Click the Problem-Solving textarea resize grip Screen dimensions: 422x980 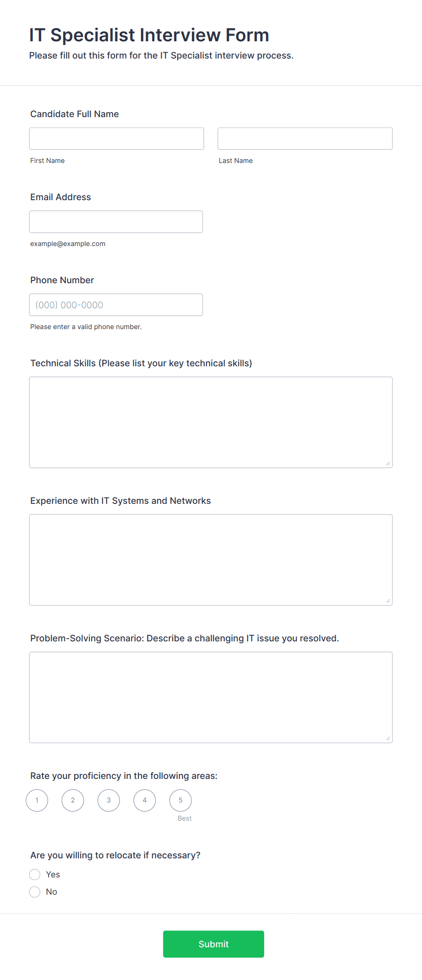388,739
